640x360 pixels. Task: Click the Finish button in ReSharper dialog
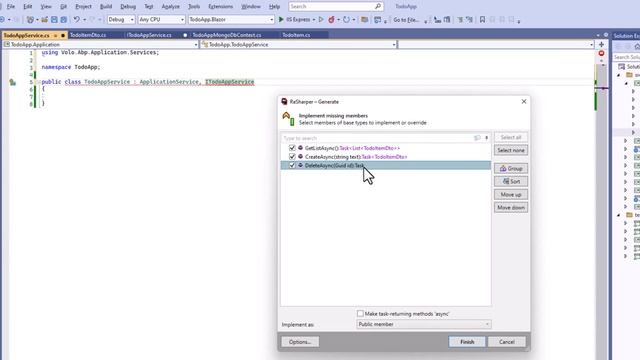[x=467, y=342]
